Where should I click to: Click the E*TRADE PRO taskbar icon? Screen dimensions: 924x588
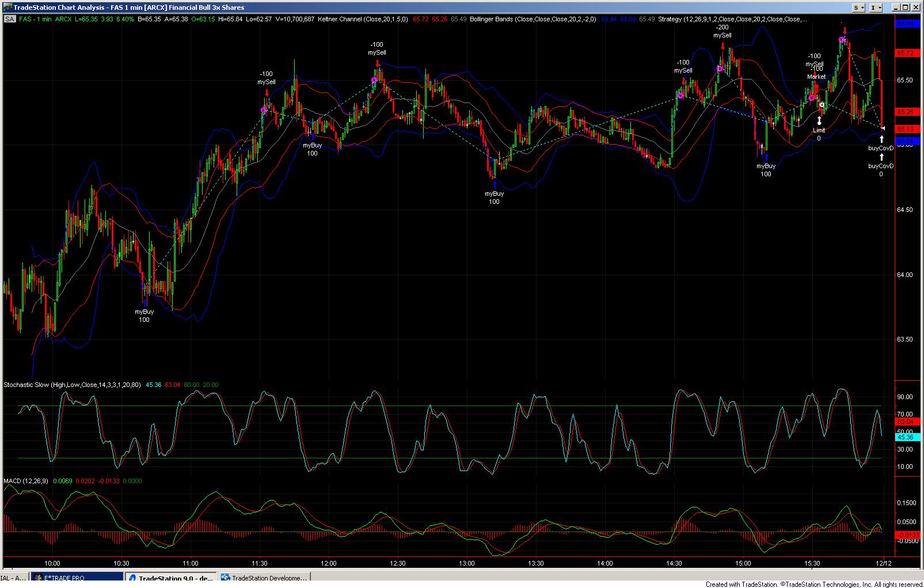coord(37,578)
